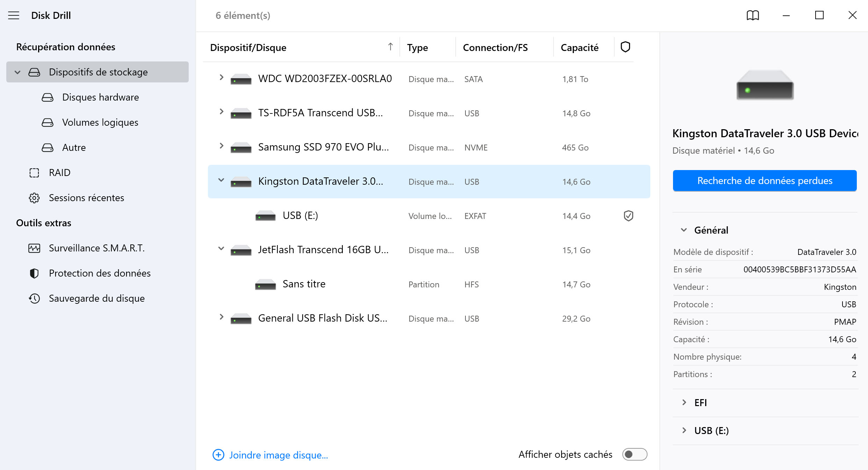This screenshot has width=868, height=470.
Task: Sort by Connection/FS column header
Action: [x=496, y=47]
